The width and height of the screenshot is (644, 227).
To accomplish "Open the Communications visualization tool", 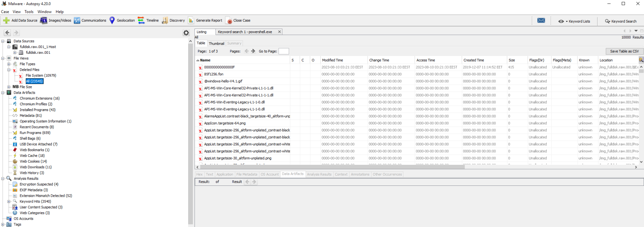I will pyautogui.click(x=90, y=20).
